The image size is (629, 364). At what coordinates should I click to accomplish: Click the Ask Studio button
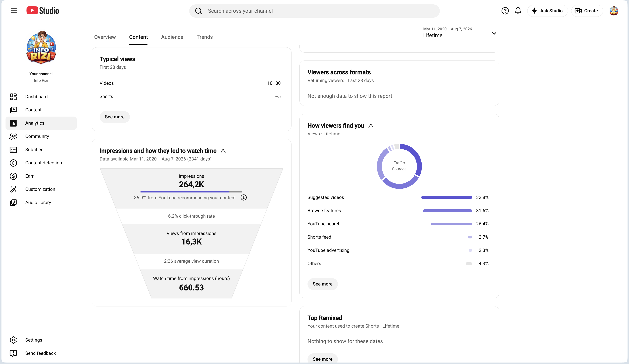[547, 11]
